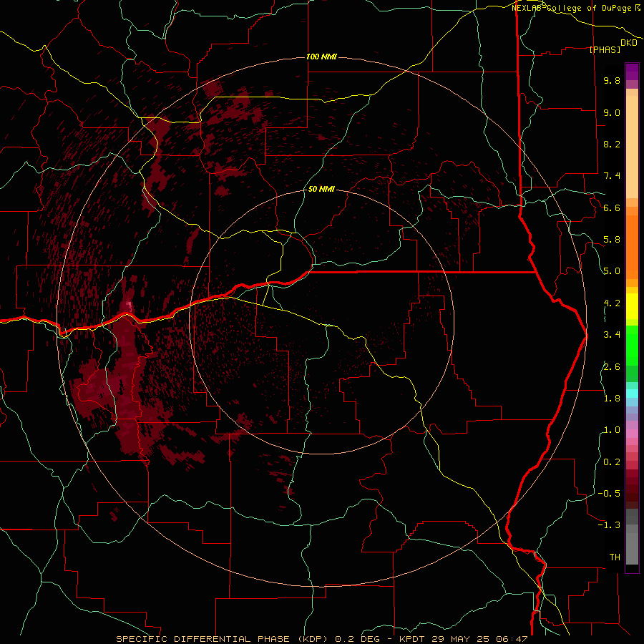The height and width of the screenshot is (644, 644).
Task: Click the 2.6 legend value
Action: (x=612, y=367)
